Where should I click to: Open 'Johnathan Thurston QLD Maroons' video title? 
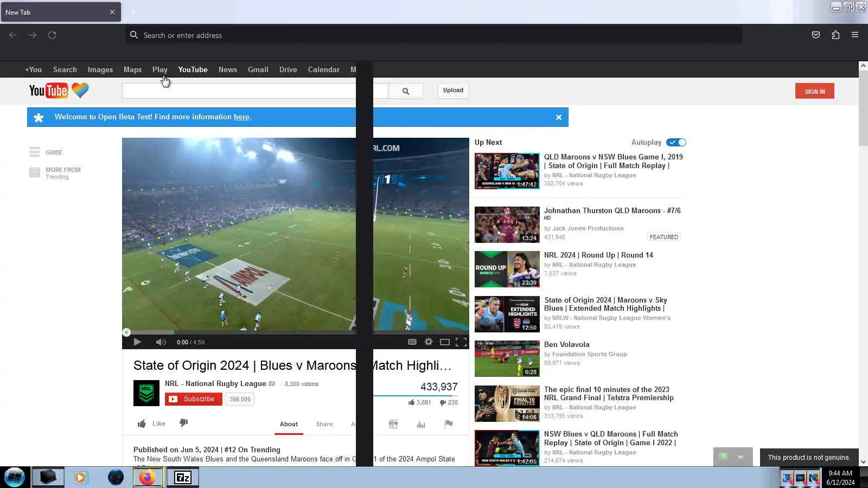(612, 210)
